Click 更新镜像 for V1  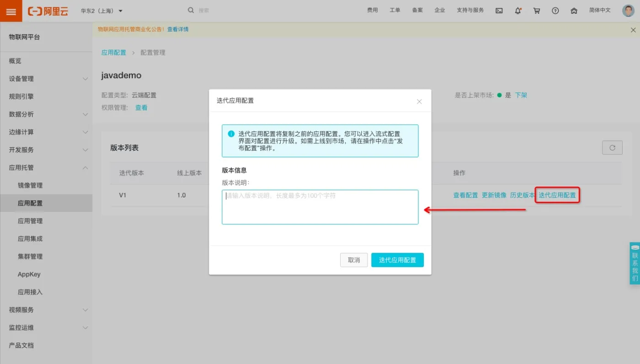tap(494, 195)
